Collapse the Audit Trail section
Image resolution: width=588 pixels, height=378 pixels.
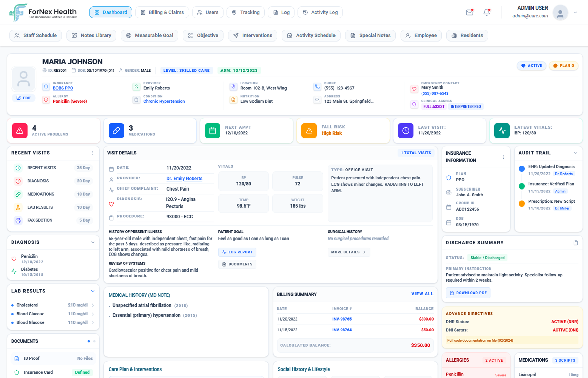(576, 153)
